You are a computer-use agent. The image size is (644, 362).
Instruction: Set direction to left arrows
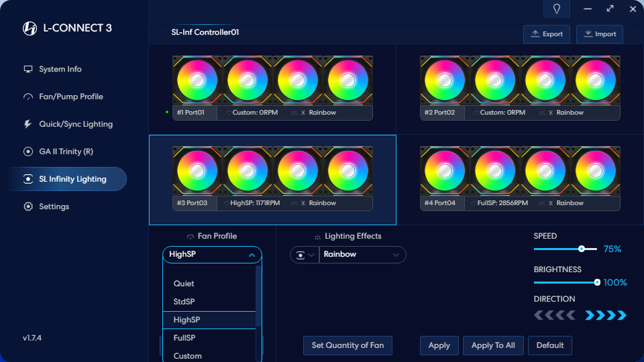pos(555,315)
